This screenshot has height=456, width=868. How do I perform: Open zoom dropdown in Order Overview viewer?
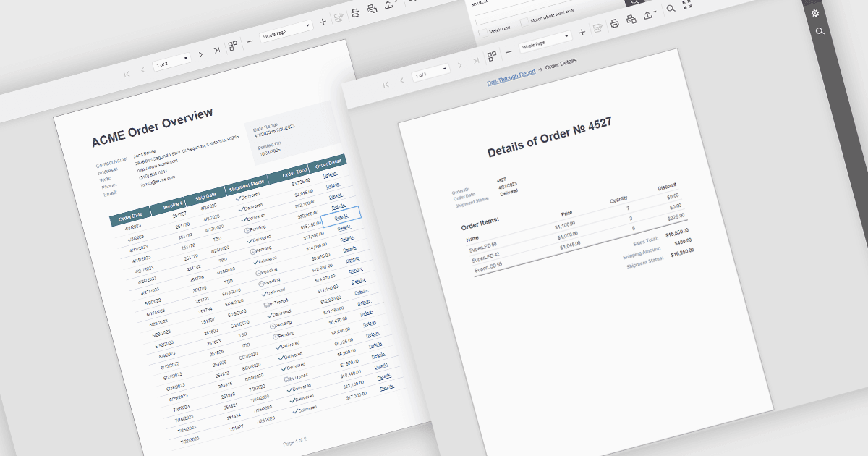click(x=286, y=32)
